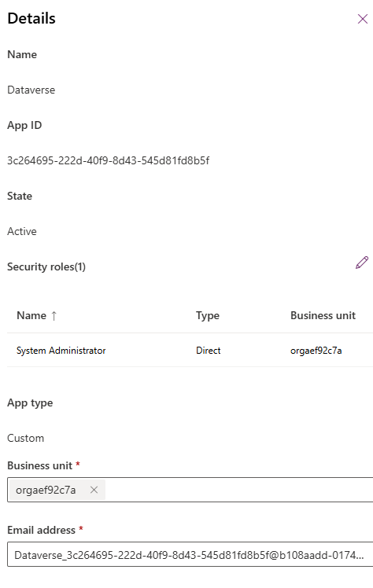This screenshot has height=588, width=373.
Task: Select the System Administrator role row
Action: pos(190,351)
